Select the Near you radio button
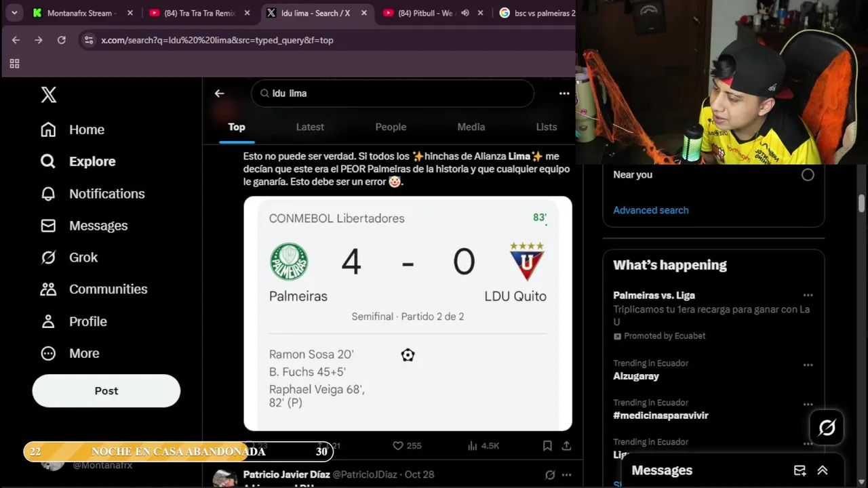 [x=808, y=175]
